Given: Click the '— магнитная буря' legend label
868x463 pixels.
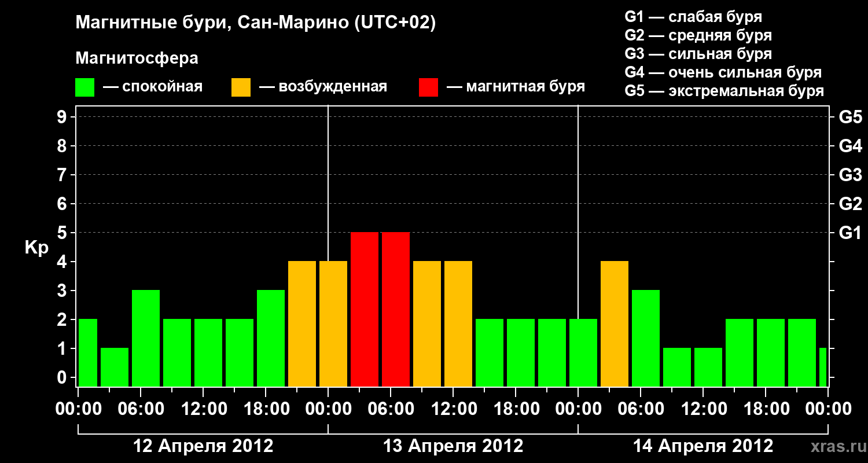Looking at the screenshot, I should [x=516, y=87].
